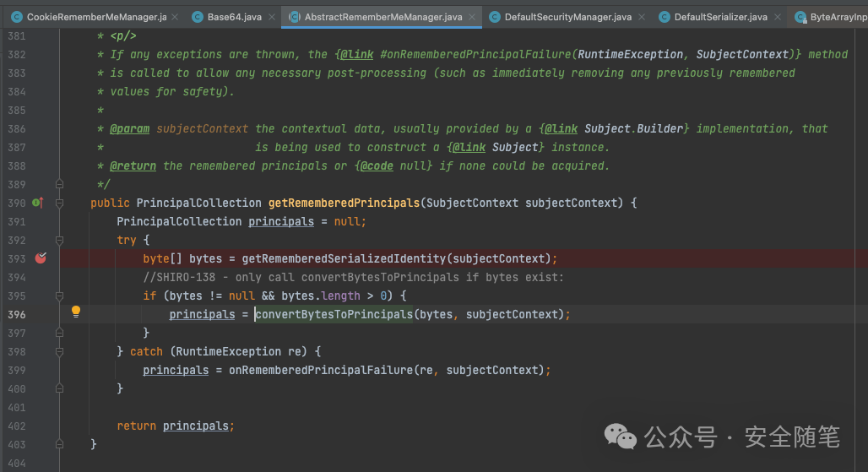Click the onRememberedPrincipalFailure call on line 399

(x=321, y=370)
